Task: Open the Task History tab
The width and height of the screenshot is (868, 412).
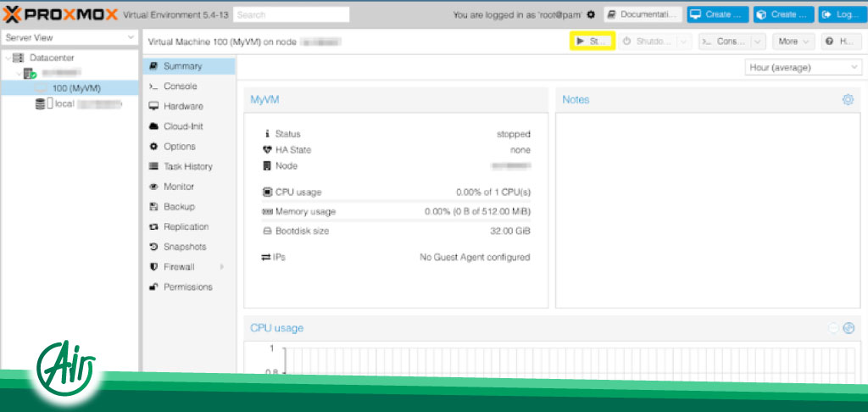Action: pos(189,166)
